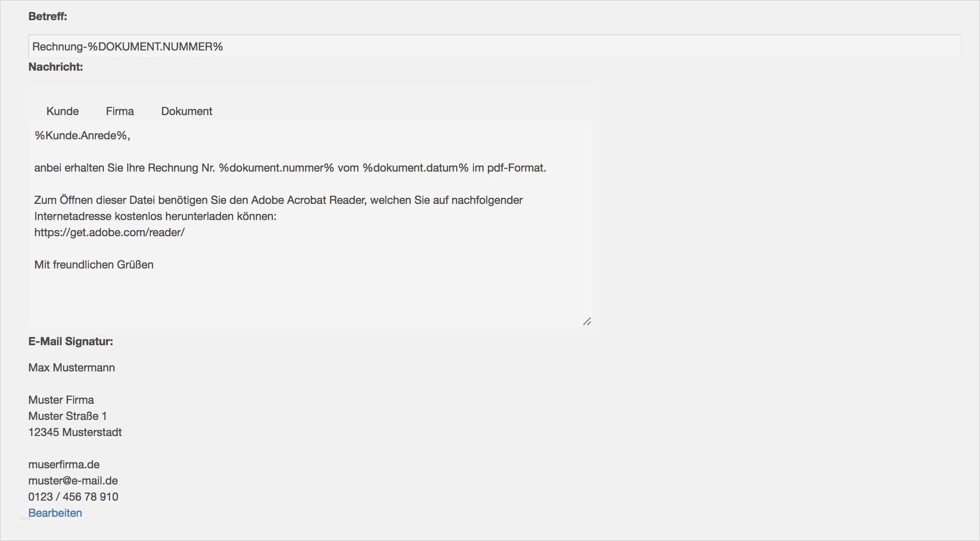Image resolution: width=980 pixels, height=541 pixels.
Task: Click the phone number 0123 / 456 78 910
Action: (73, 497)
